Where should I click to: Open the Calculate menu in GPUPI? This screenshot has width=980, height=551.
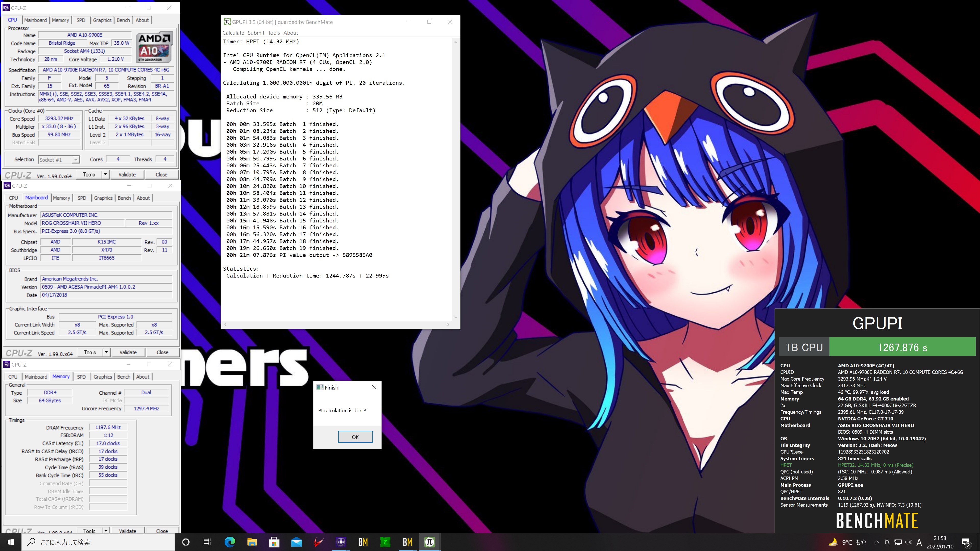[233, 33]
